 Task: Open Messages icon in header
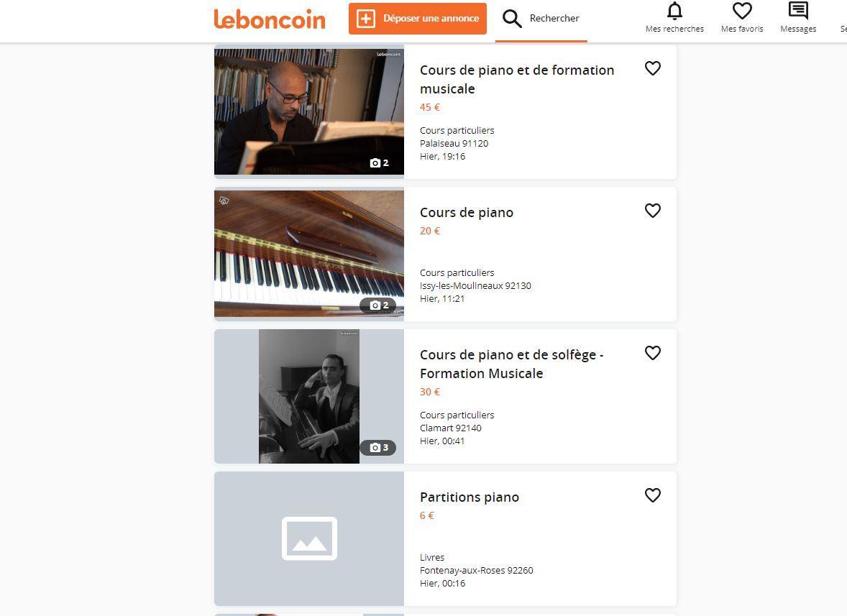click(798, 12)
